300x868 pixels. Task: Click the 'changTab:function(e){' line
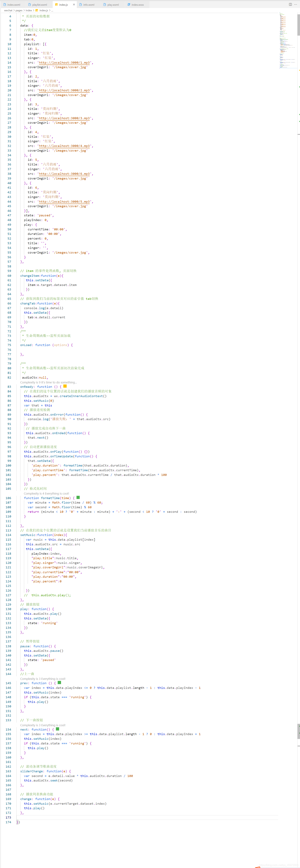(40, 304)
